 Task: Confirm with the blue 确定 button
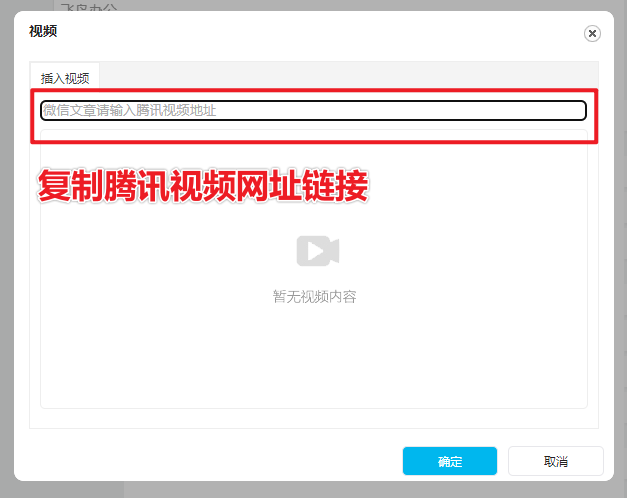pos(450,461)
